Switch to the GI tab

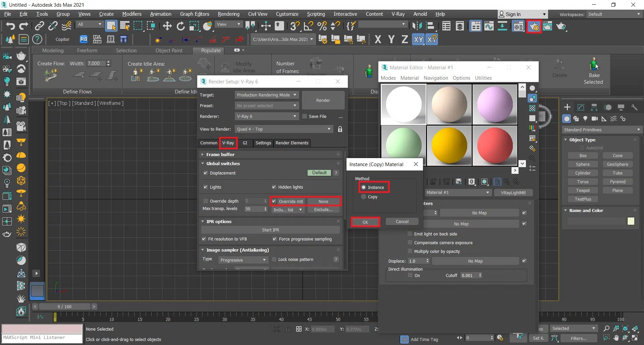coord(245,143)
